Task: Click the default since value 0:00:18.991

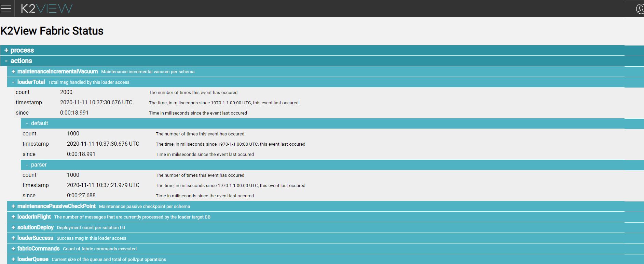Action: pyautogui.click(x=81, y=154)
